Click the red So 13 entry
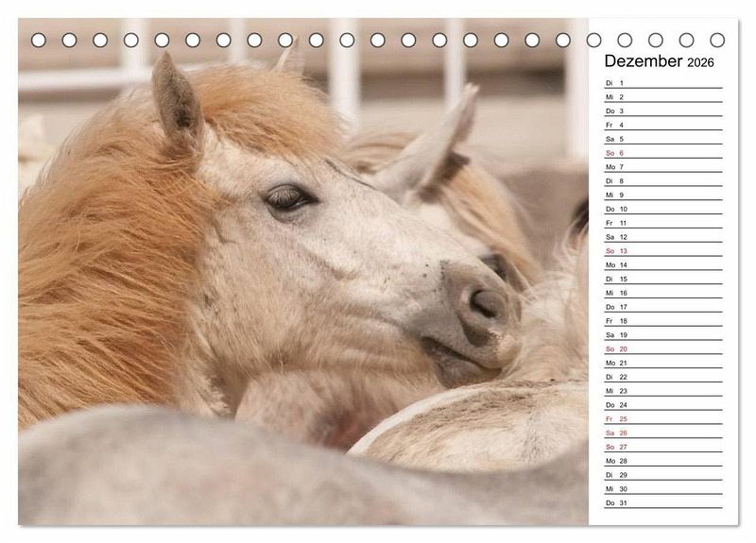Screen dimensions: 756x543 click(662, 251)
